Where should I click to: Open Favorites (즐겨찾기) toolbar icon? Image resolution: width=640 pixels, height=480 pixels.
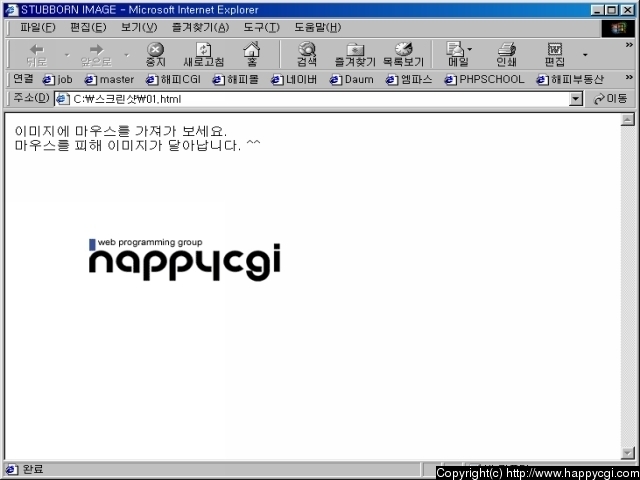pyautogui.click(x=355, y=54)
